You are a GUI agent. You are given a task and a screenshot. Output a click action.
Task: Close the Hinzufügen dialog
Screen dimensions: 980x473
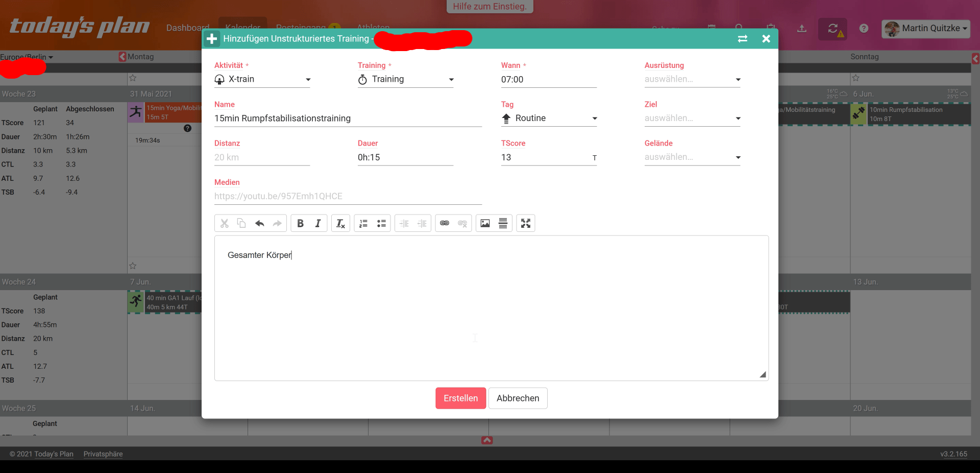(766, 39)
